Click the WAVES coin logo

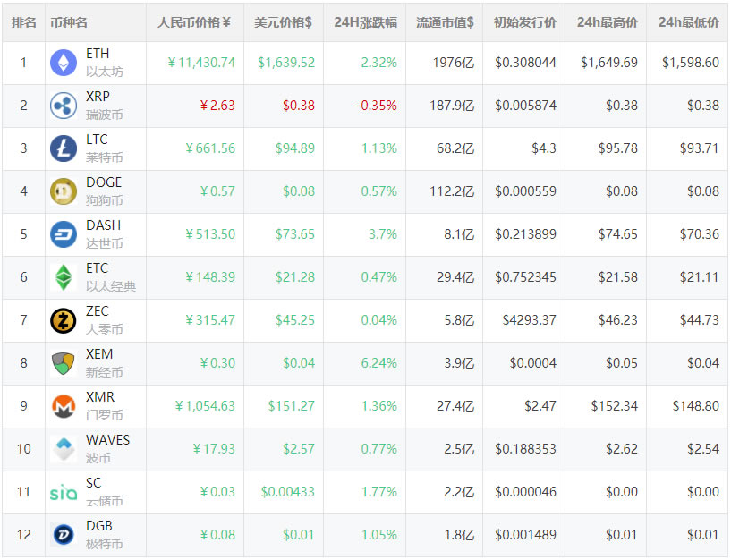click(64, 449)
